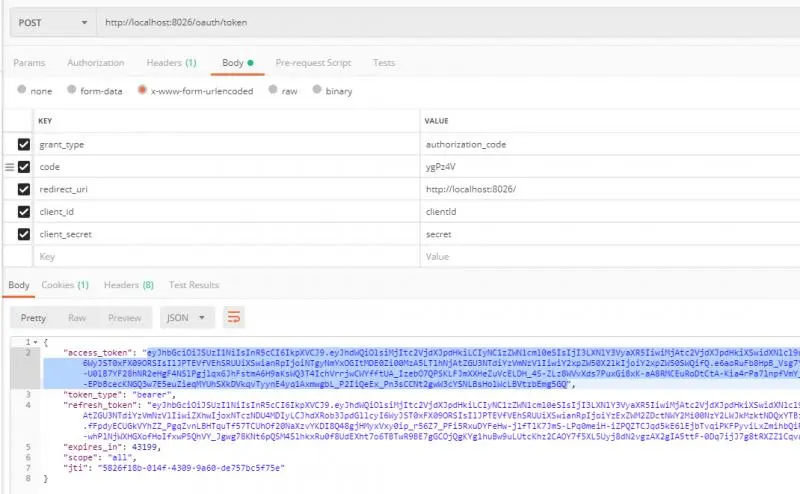Screen dimensions: 800x494
Task: Open the Tests tab
Action: [384, 63]
